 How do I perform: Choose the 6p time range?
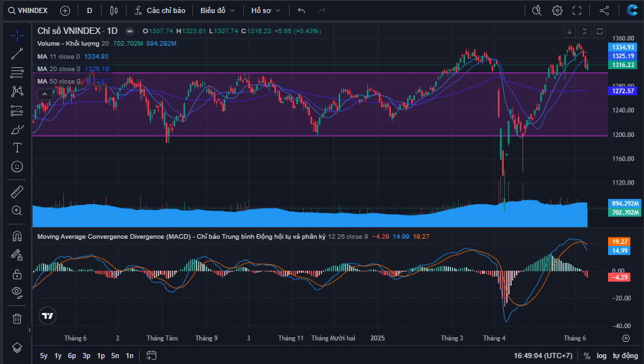pyautogui.click(x=72, y=356)
